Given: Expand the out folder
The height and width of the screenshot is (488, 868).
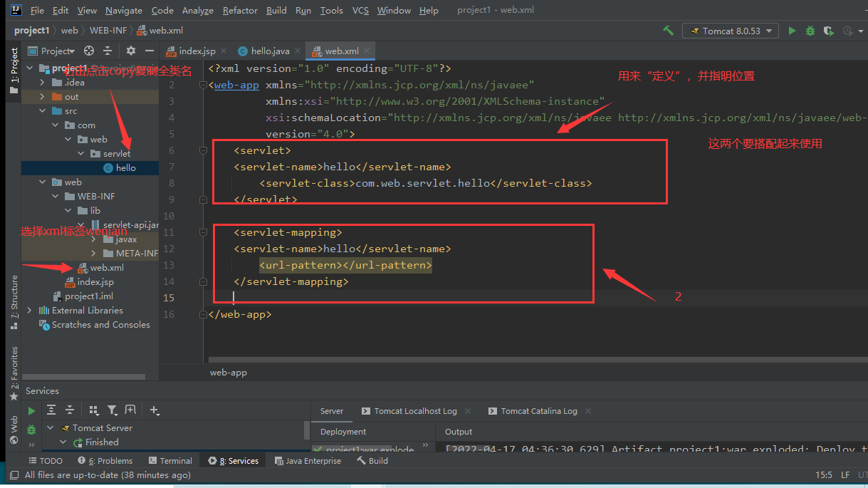Looking at the screenshot, I should click(x=42, y=96).
